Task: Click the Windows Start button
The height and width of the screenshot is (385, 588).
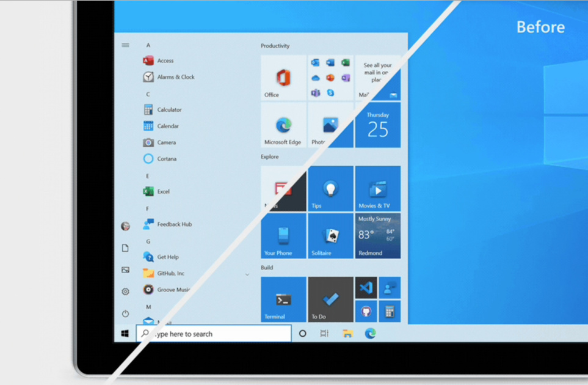Action: click(x=125, y=334)
